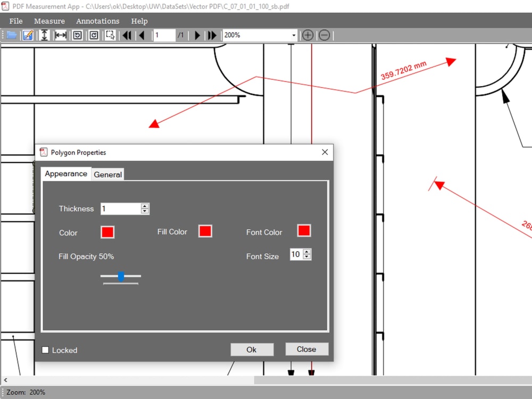Rotate the page counterclockwise
Screen dimensions: 532x399
click(x=77, y=35)
